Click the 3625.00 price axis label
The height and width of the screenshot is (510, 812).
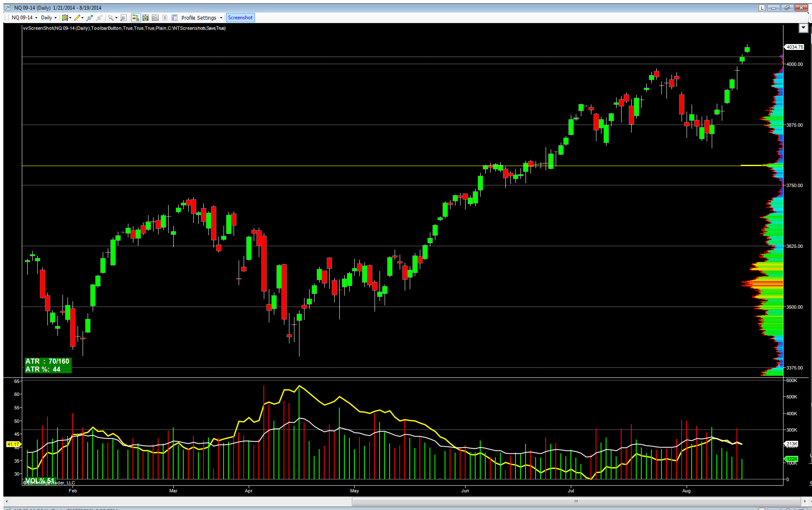pyautogui.click(x=794, y=246)
